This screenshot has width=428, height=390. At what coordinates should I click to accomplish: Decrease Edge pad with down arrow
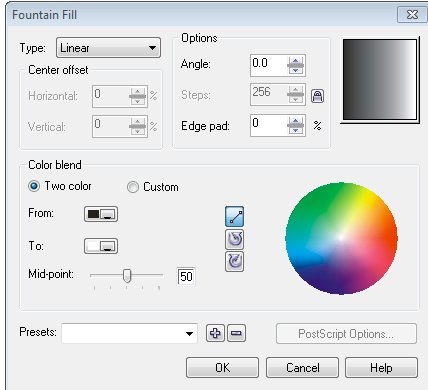(295, 130)
